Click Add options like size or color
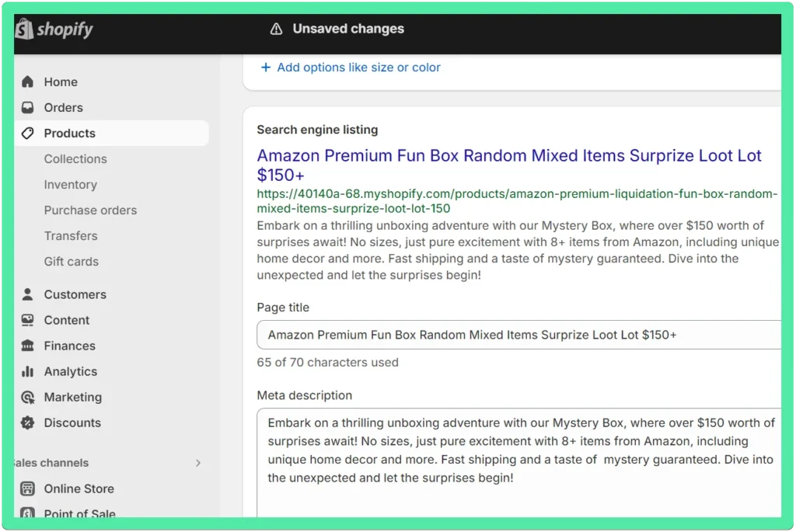Viewport: 796px width, 532px height. pyautogui.click(x=358, y=68)
